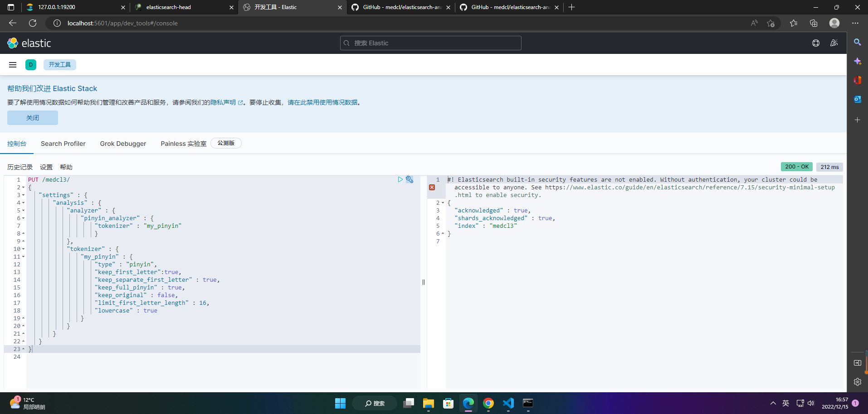Open a new browser tab

click(571, 7)
